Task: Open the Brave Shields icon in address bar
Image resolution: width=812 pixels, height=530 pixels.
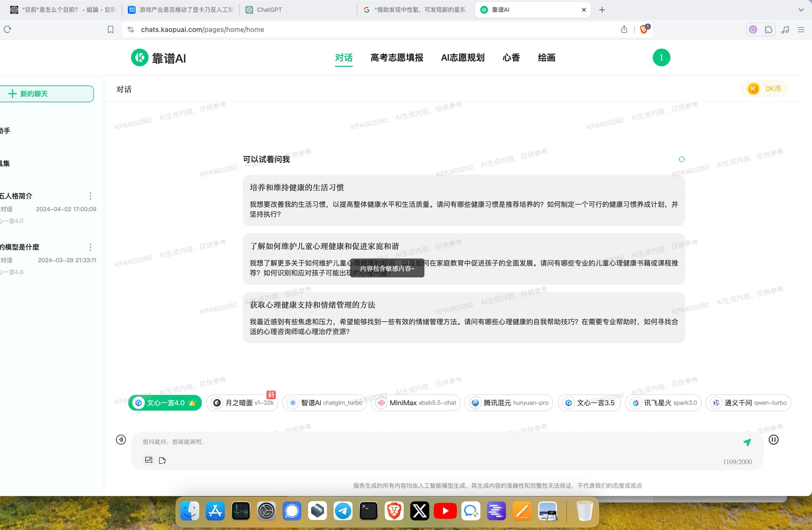Action: pos(644,29)
